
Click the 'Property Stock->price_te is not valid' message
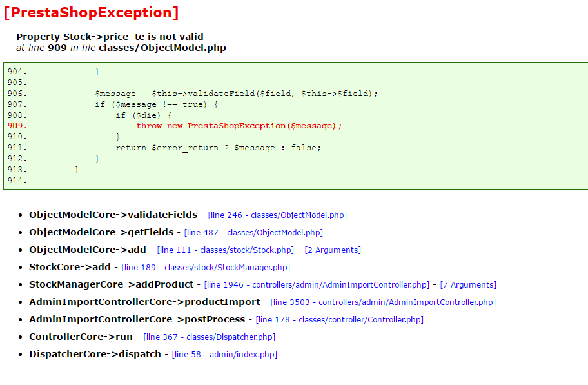pos(110,37)
